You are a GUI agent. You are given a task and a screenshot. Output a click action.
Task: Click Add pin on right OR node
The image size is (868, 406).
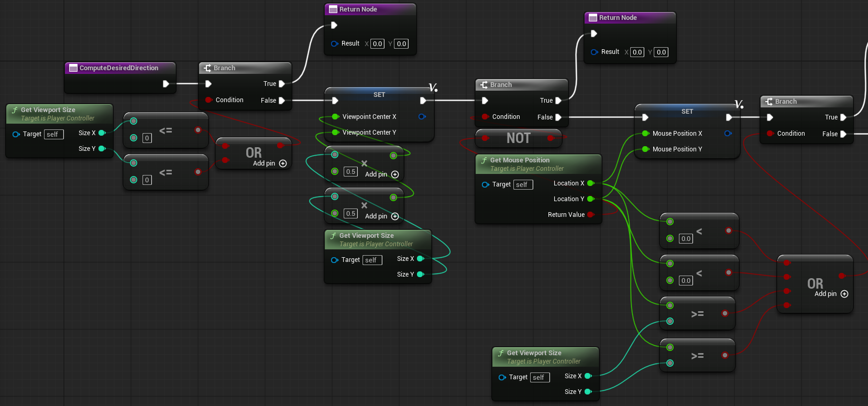844,294
